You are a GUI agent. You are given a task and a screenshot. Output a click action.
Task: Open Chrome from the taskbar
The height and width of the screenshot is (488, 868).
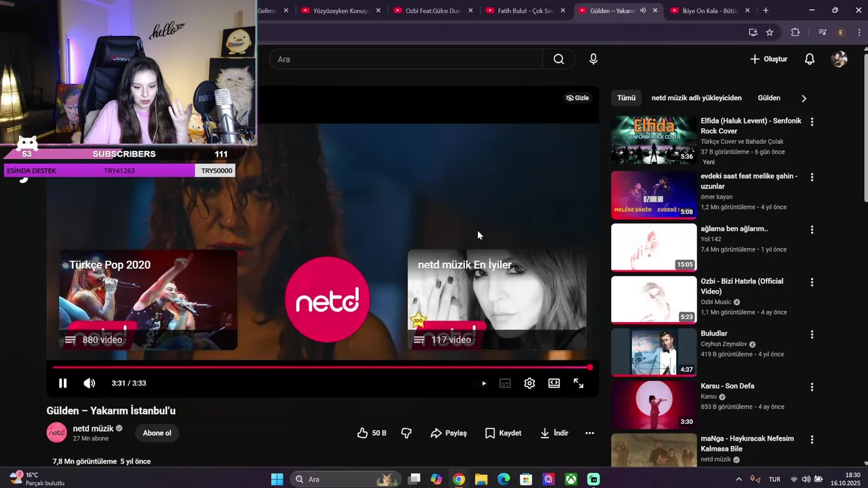458,479
